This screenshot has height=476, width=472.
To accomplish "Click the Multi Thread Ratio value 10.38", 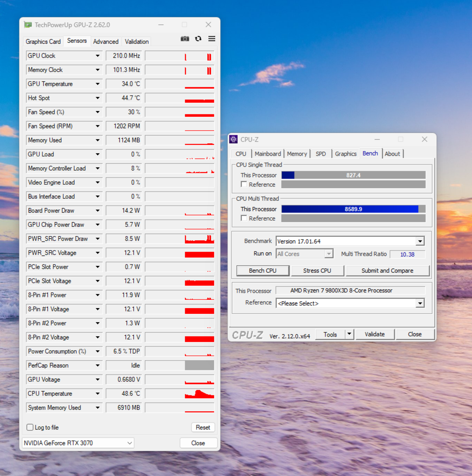I will [407, 254].
